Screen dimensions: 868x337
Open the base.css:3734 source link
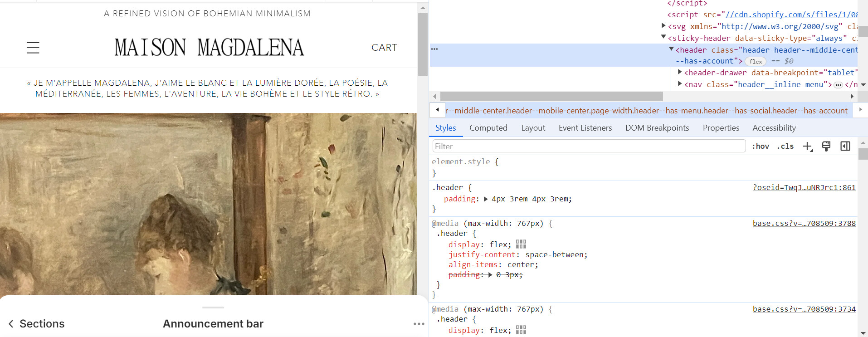coord(804,309)
